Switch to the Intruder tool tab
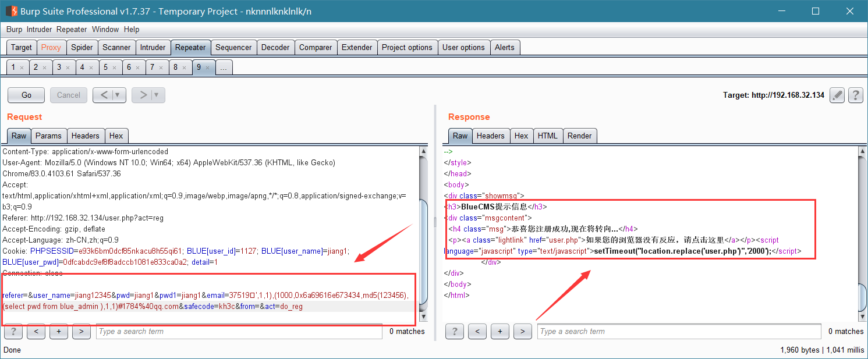The image size is (868, 359). pos(153,48)
